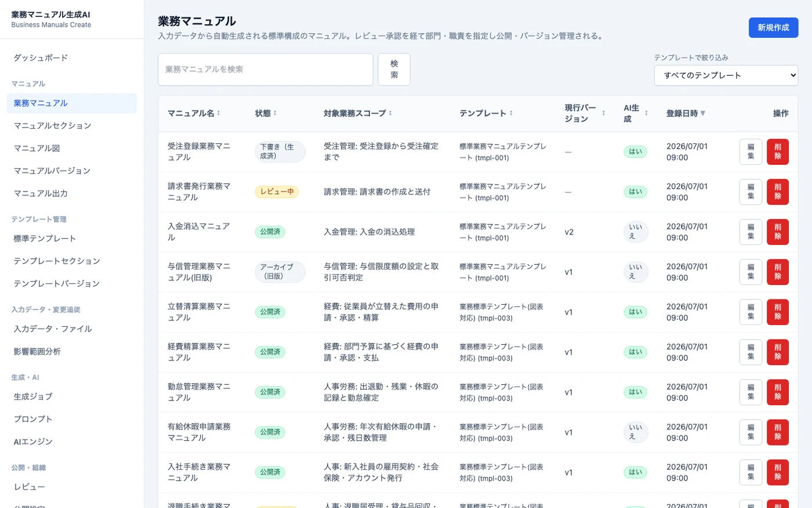Sort by 現行バージョン column header

point(585,113)
